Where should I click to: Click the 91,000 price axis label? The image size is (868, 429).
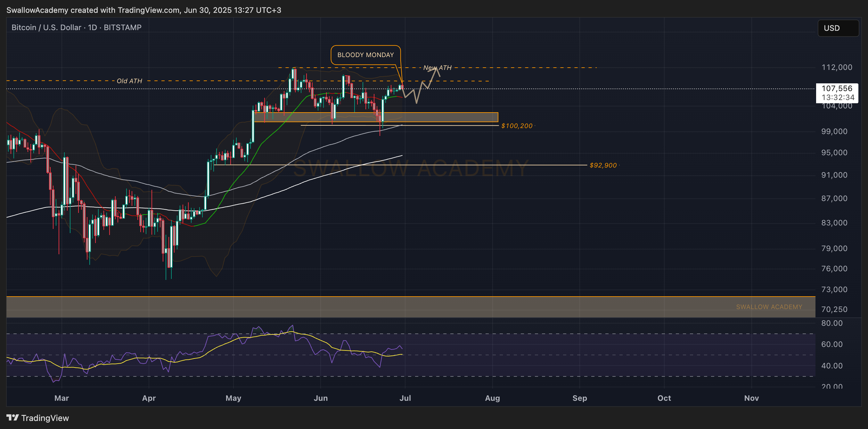834,175
